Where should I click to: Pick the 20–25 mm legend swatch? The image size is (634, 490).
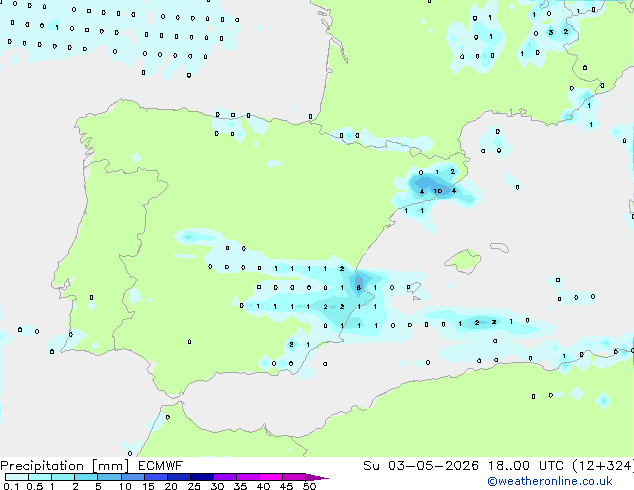coord(179,477)
